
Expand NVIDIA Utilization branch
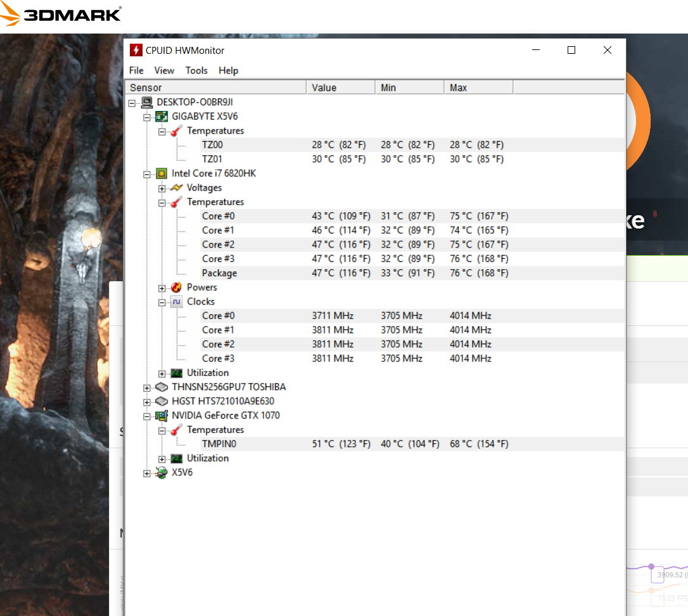162,459
